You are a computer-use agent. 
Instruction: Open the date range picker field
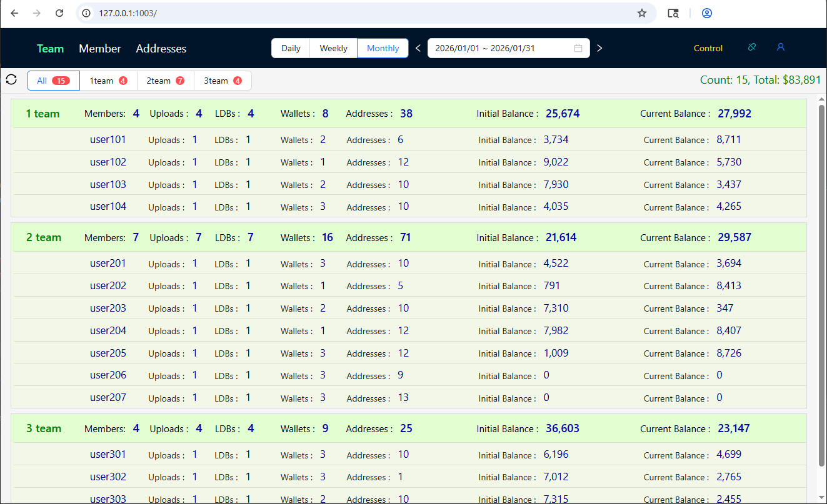500,47
